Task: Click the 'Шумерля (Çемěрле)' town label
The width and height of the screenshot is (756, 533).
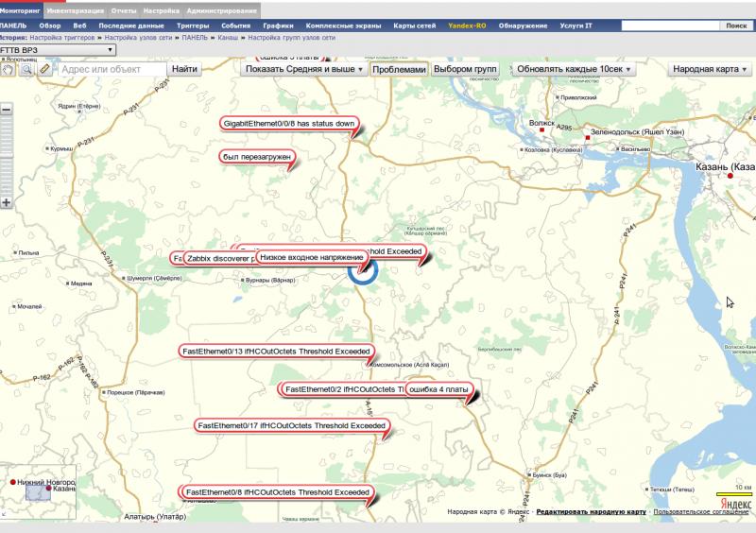Action: [154, 279]
